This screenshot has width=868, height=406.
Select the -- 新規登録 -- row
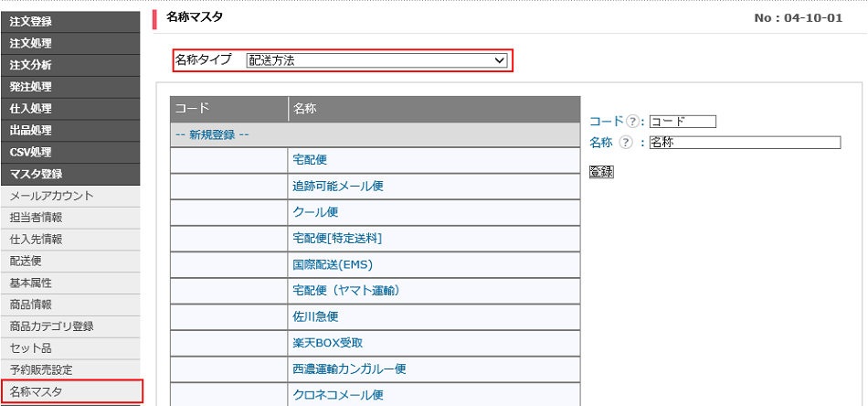(375, 134)
